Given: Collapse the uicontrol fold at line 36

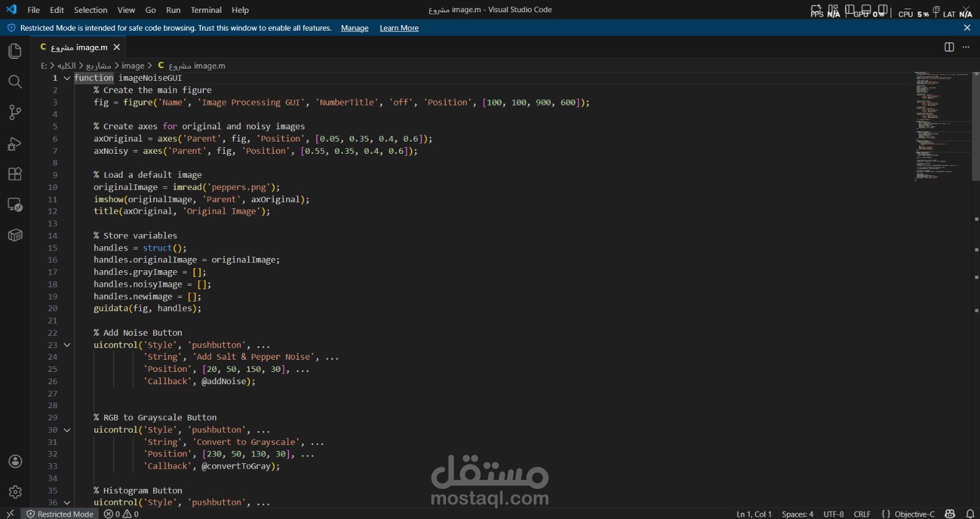Looking at the screenshot, I should point(67,502).
